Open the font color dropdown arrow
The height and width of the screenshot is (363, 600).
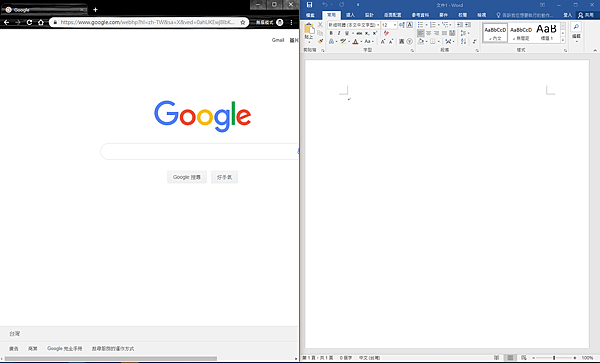(x=361, y=41)
